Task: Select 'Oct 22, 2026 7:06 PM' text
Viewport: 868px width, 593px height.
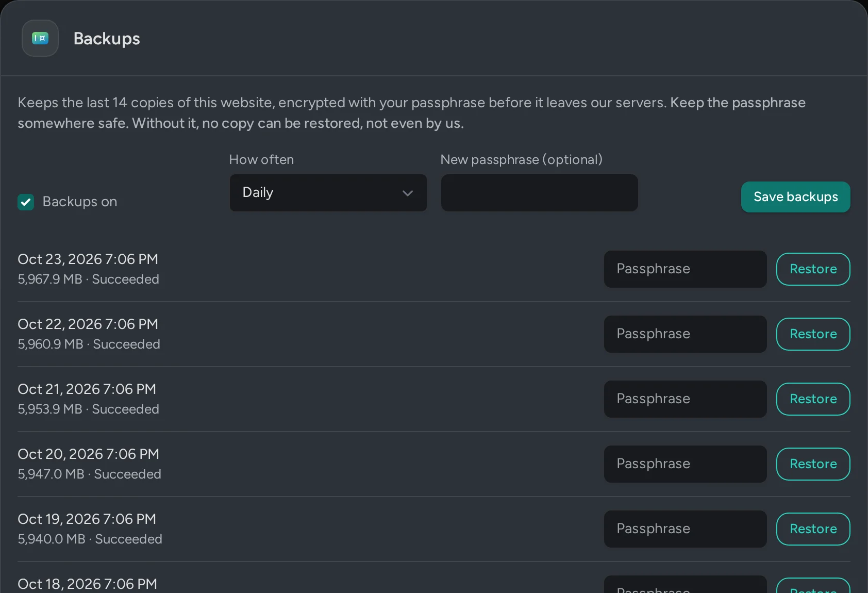Action: point(88,324)
